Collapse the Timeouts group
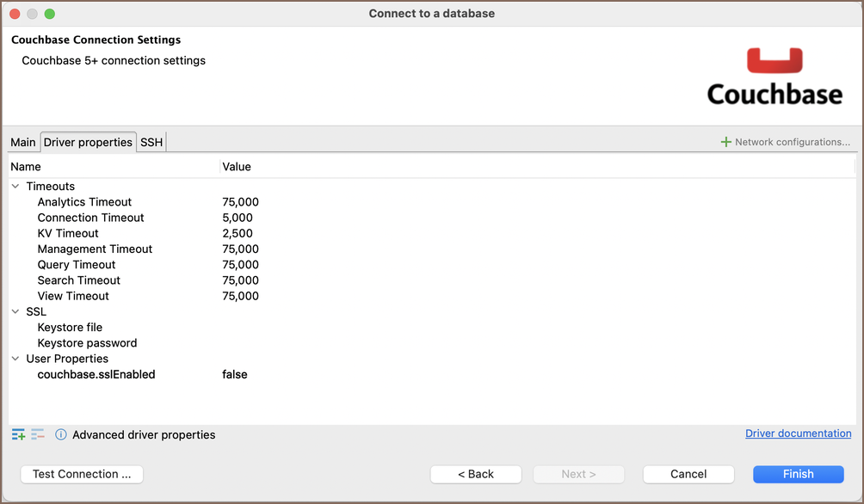 [x=15, y=187]
